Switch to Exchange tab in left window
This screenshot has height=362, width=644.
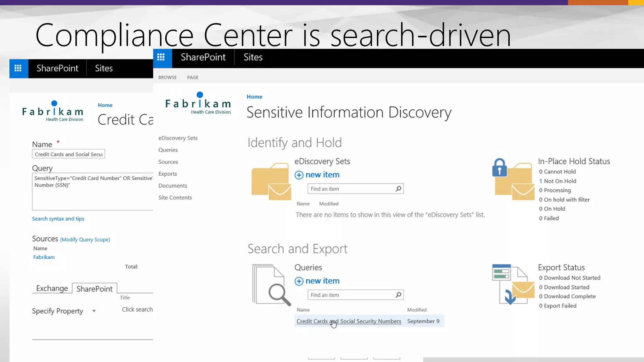click(x=52, y=288)
